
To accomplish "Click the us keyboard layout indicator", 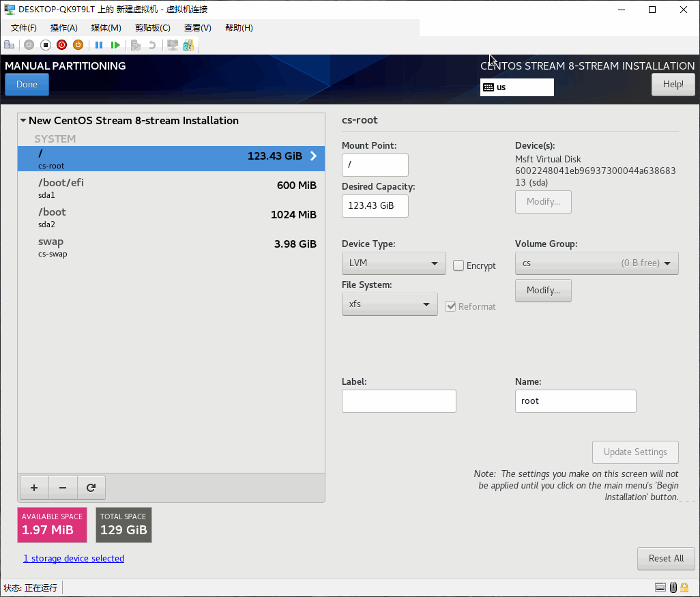I will 517,87.
